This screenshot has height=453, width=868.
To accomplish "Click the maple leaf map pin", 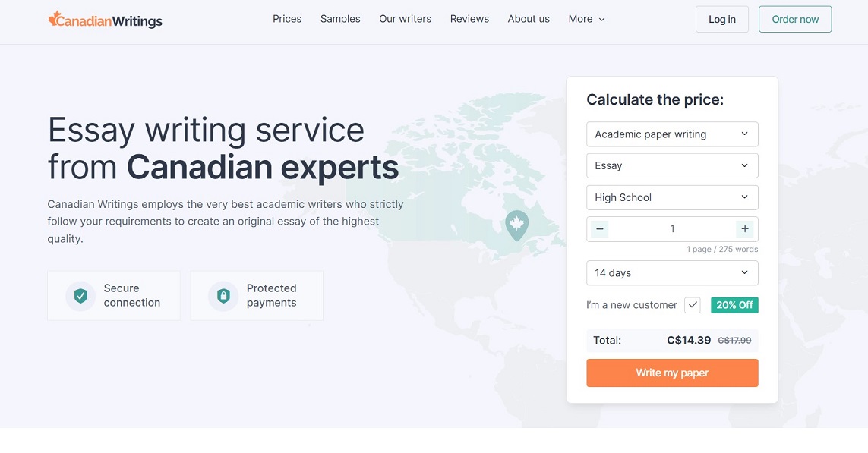I will tap(516, 225).
